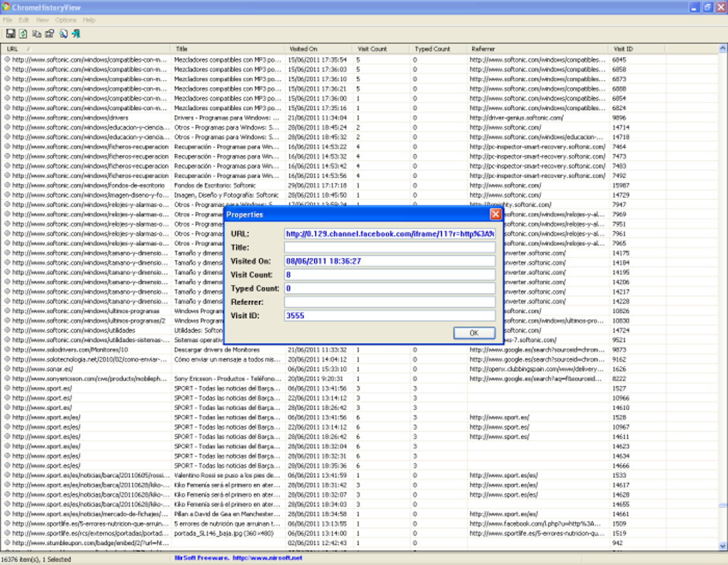The height and width of the screenshot is (565, 728).
Task: Click the Exit door toolbar icon
Action: (76, 34)
